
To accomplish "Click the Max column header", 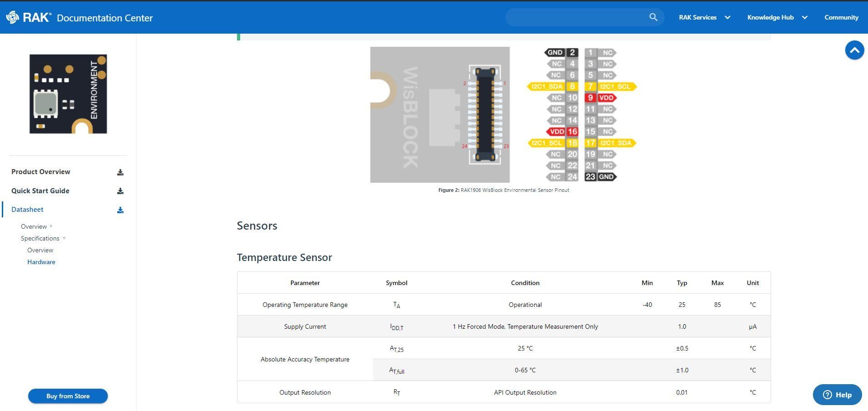I will tap(717, 283).
